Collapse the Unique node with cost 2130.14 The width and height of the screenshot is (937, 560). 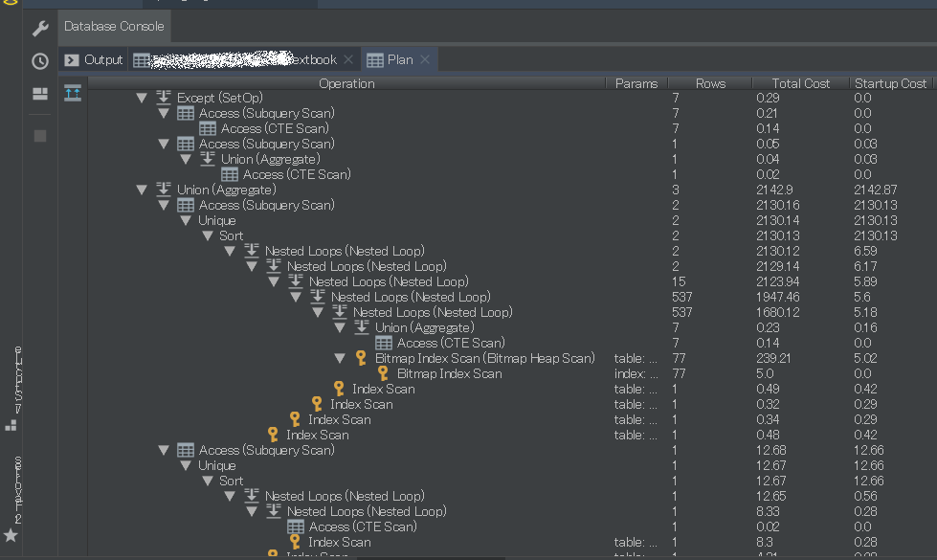click(x=186, y=220)
